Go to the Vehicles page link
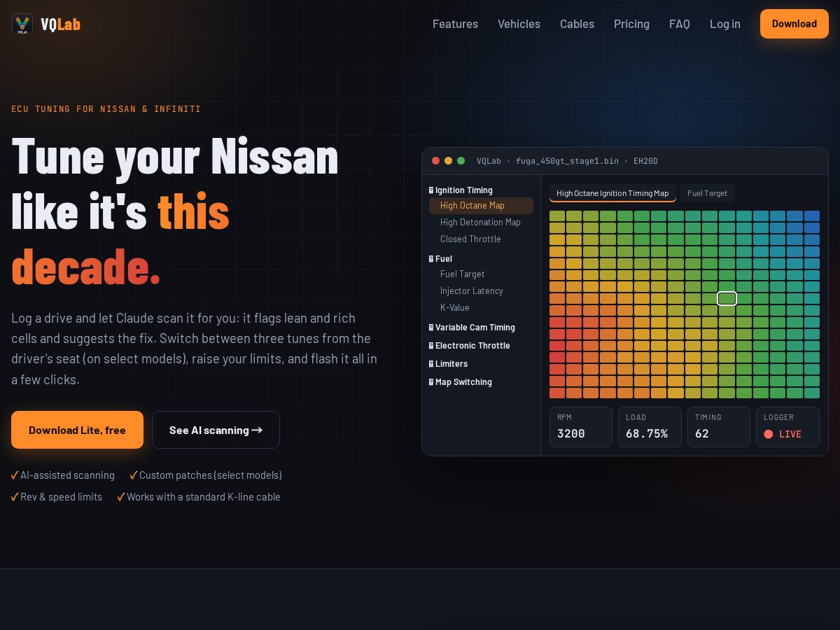Image resolution: width=840 pixels, height=630 pixels. (519, 24)
